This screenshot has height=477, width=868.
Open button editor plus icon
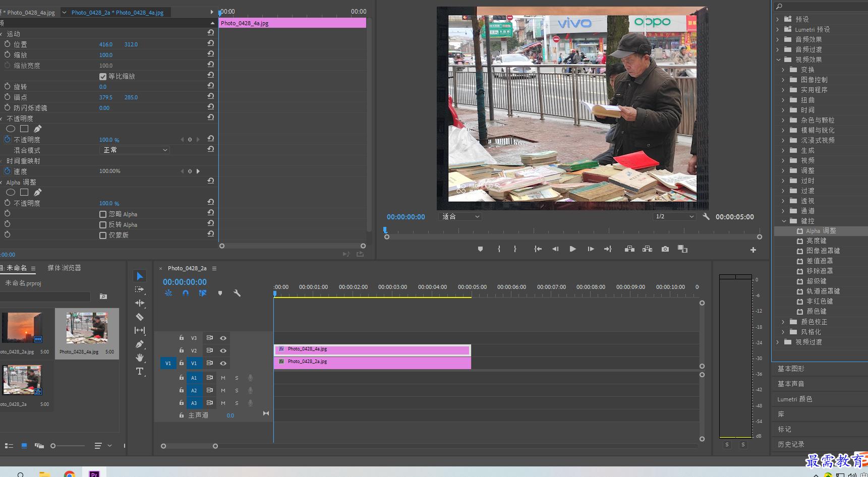click(753, 250)
